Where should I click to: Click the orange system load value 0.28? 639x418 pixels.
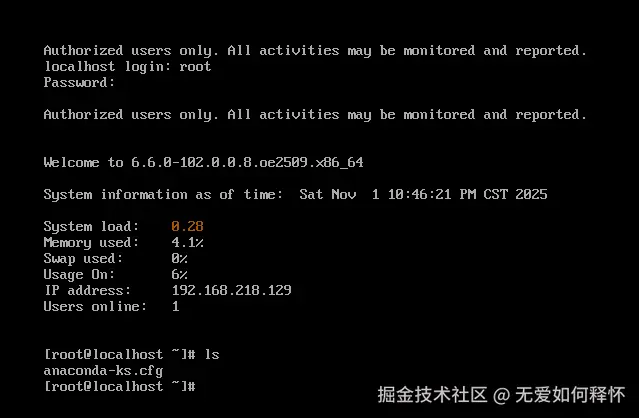(187, 226)
